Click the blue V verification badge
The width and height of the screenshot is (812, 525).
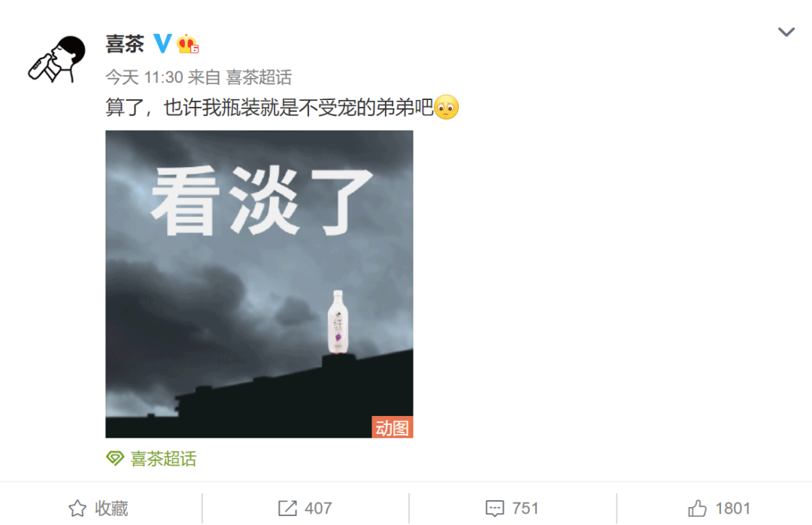pos(162,44)
